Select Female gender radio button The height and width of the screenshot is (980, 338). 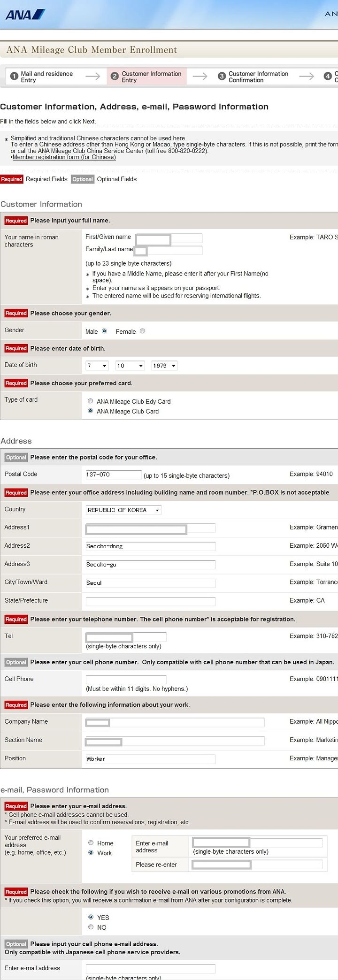pos(142,331)
